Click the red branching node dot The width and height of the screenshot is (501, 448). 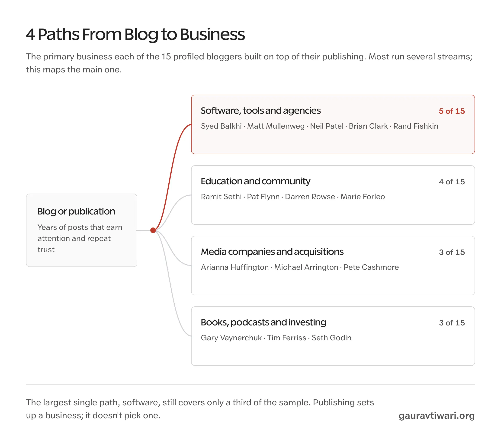pyautogui.click(x=153, y=230)
